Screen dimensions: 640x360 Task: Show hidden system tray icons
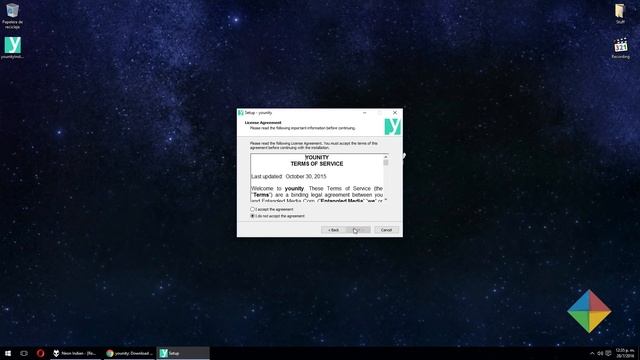coord(592,353)
